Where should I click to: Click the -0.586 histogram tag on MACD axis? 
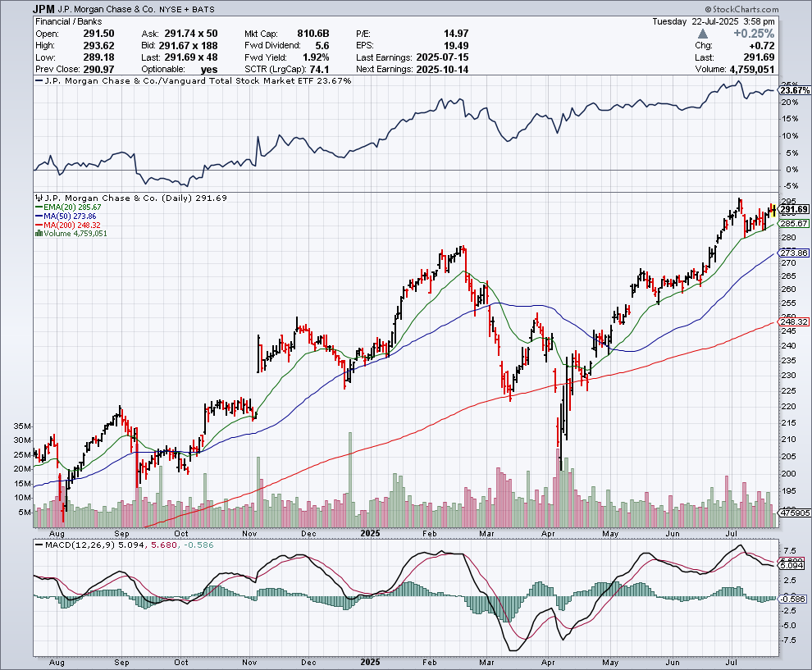tap(793, 599)
